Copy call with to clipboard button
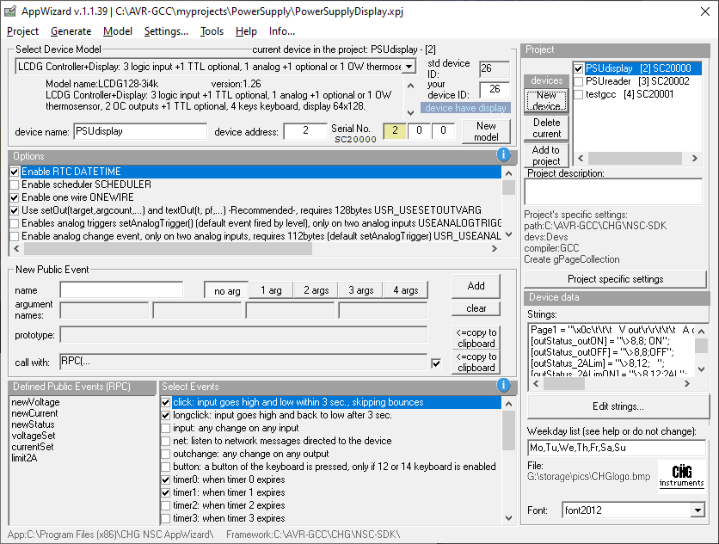This screenshot has width=719, height=544. (x=476, y=362)
